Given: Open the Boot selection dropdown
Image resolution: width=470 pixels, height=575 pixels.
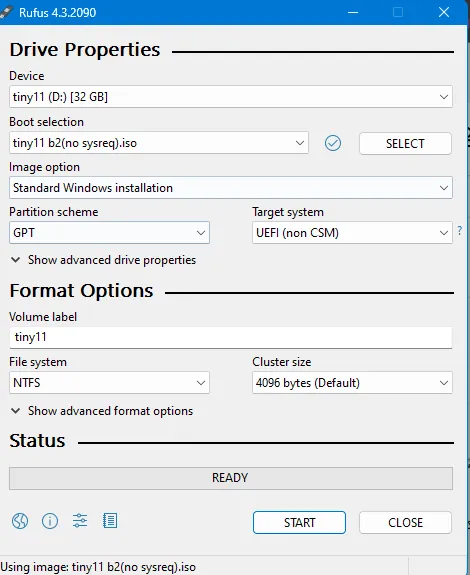Looking at the screenshot, I should [159, 143].
